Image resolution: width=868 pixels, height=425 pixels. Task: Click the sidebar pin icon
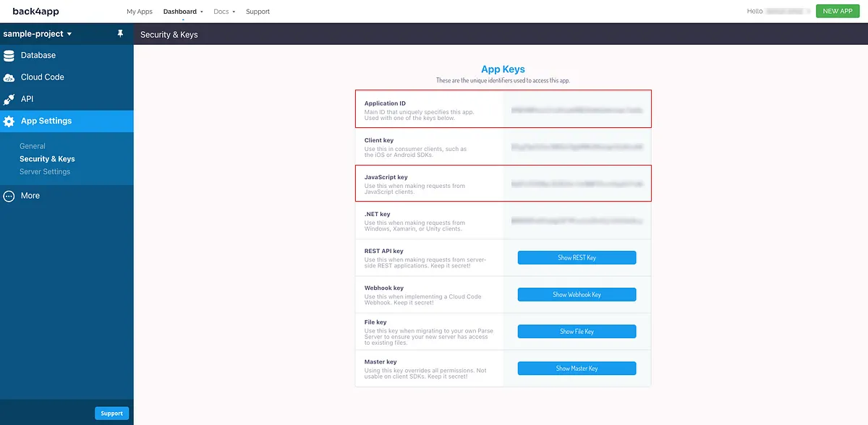coord(122,33)
